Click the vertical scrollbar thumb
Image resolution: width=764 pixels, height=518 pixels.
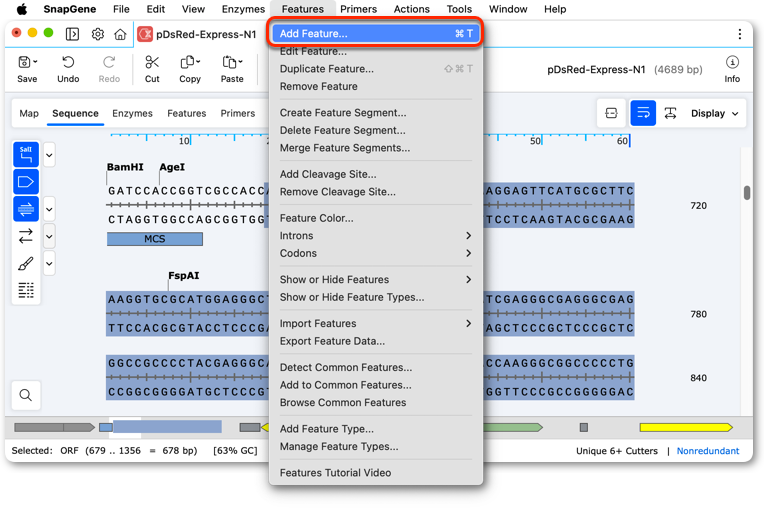pyautogui.click(x=747, y=192)
